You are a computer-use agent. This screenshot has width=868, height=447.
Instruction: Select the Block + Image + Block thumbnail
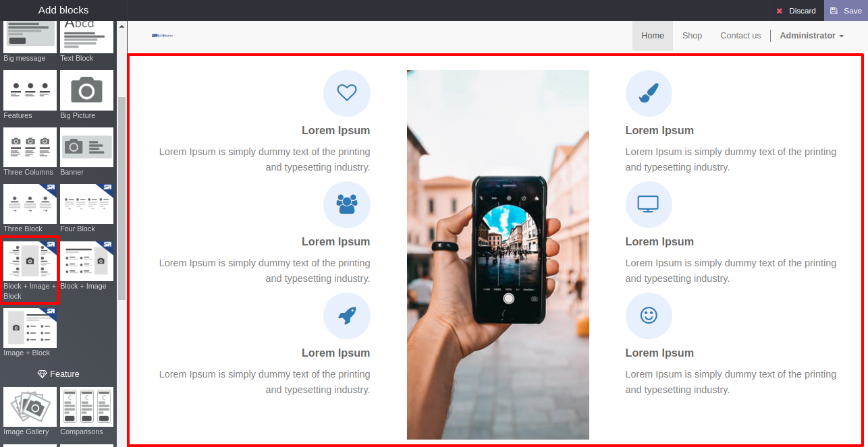click(30, 261)
